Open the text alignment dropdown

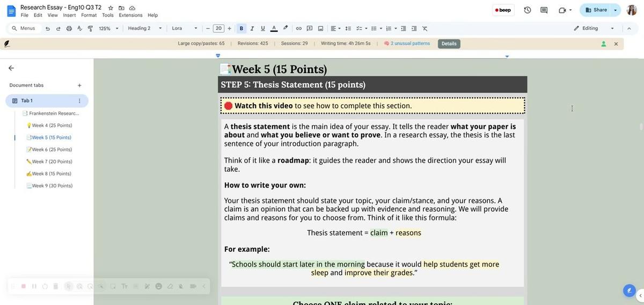(336, 28)
